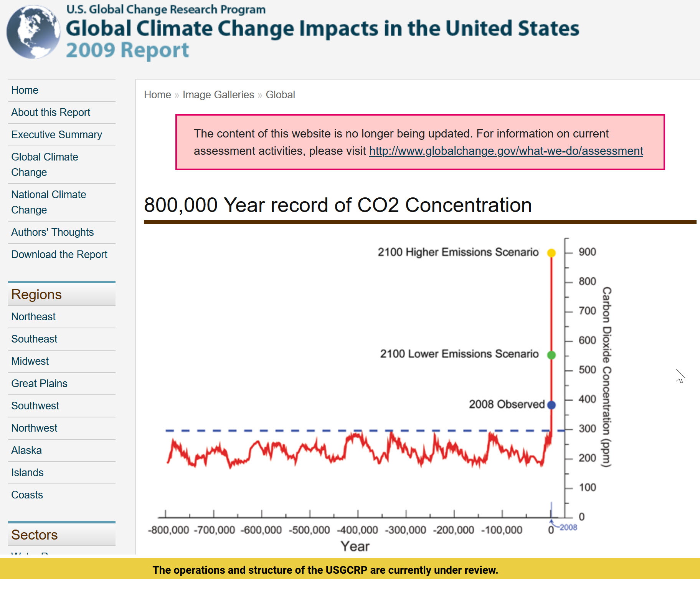Select the Great Plains region
This screenshot has width=700, height=596.
pyautogui.click(x=39, y=384)
